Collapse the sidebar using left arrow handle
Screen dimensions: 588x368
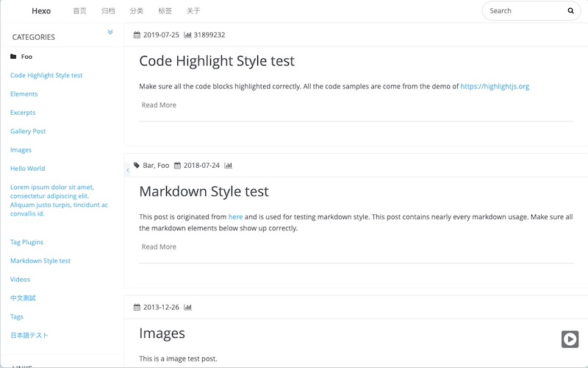pos(127,170)
